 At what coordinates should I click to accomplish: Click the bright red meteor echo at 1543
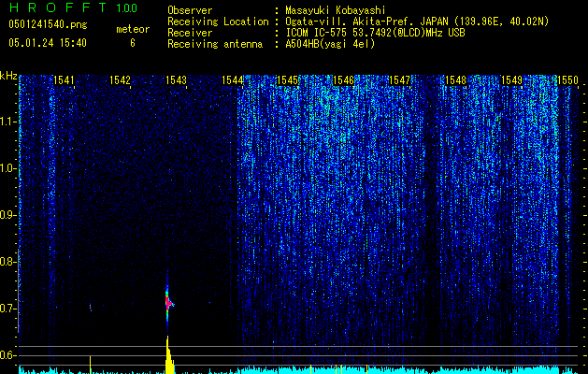pyautogui.click(x=168, y=301)
